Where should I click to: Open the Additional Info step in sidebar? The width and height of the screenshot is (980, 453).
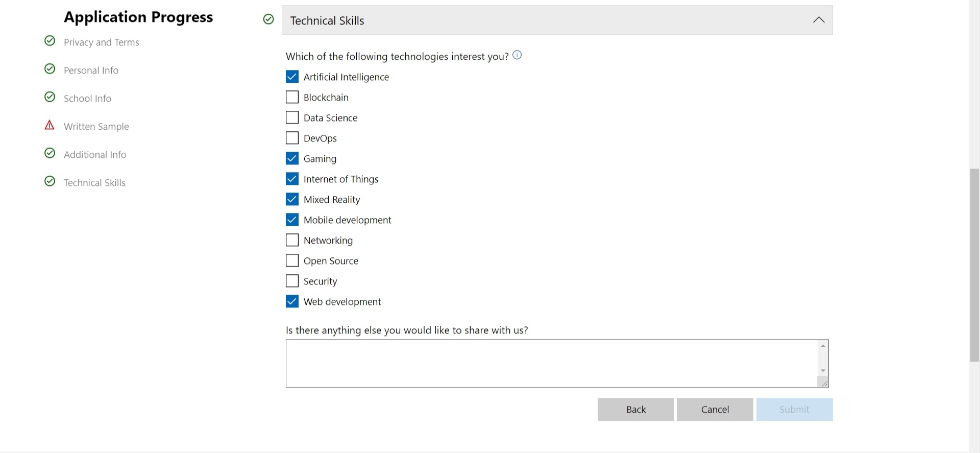point(95,155)
